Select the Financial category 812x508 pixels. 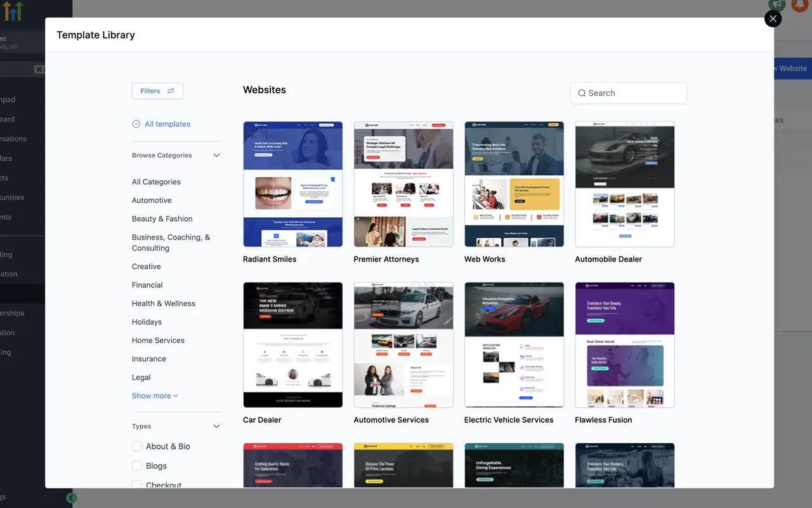pos(147,285)
